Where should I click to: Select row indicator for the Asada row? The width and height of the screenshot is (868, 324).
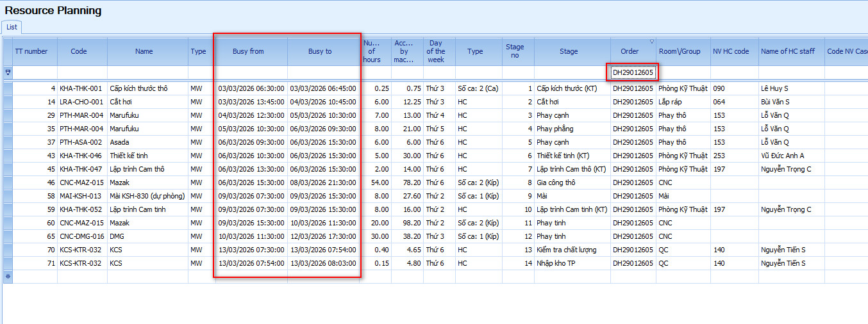[x=8, y=142]
